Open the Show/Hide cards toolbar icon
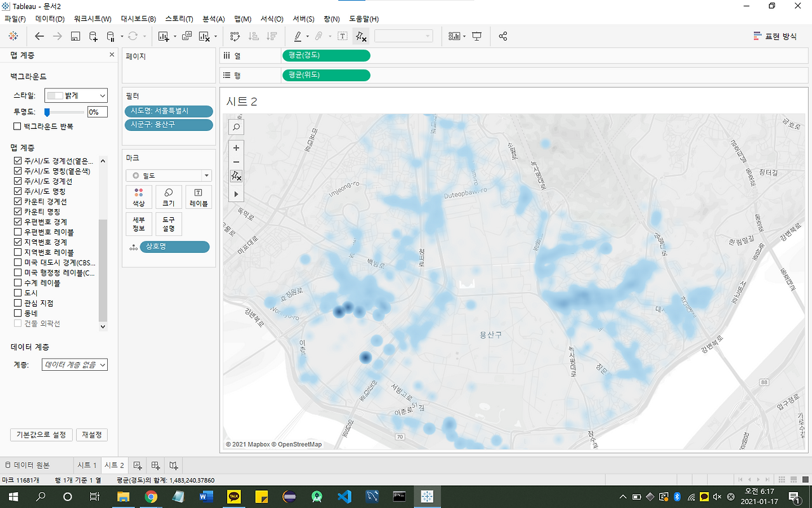This screenshot has width=812, height=508. 454,36
